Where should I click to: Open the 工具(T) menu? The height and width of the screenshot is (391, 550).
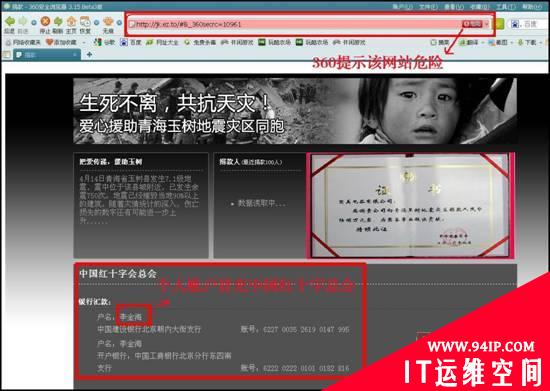pos(505,6)
